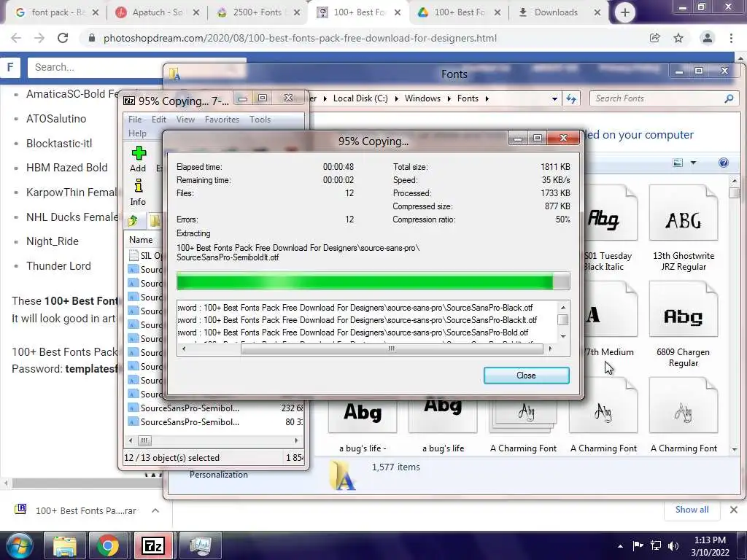The image size is (747, 560).
Task: Open the View menu in 7-Zip
Action: [x=185, y=120]
